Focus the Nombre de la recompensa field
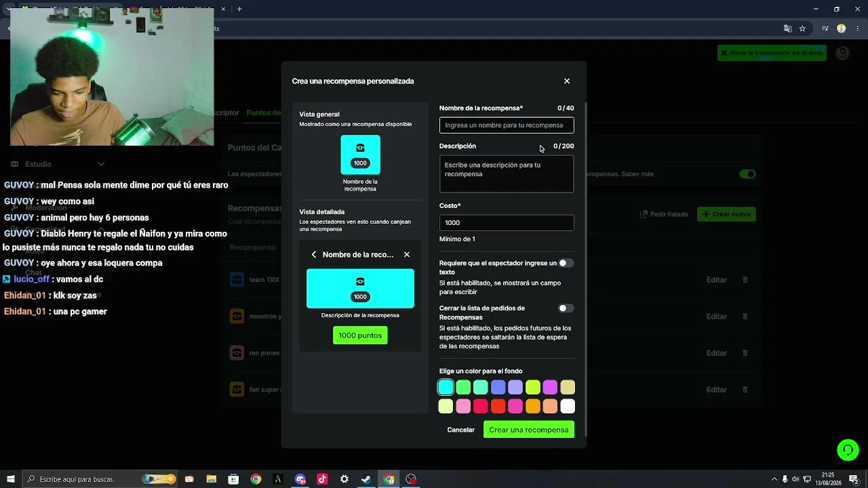Screen dimensions: 868x488 [x=507, y=125]
